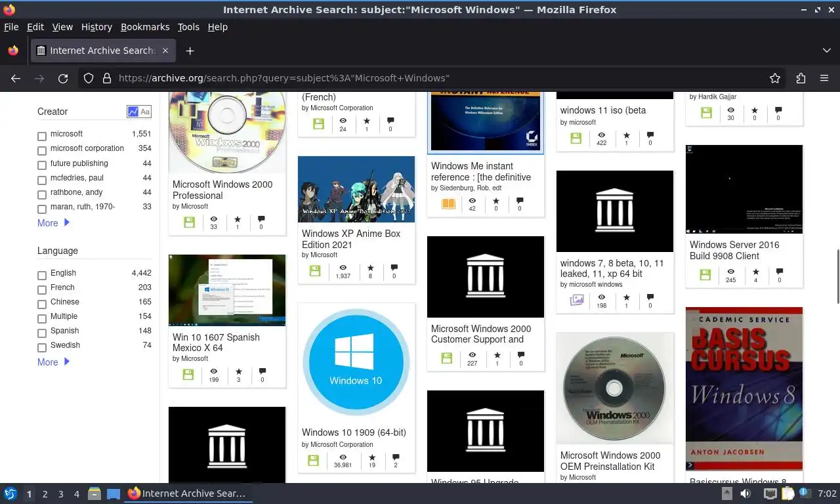Open the Bookmarks menu
This screenshot has height=504, width=840.
(x=145, y=27)
